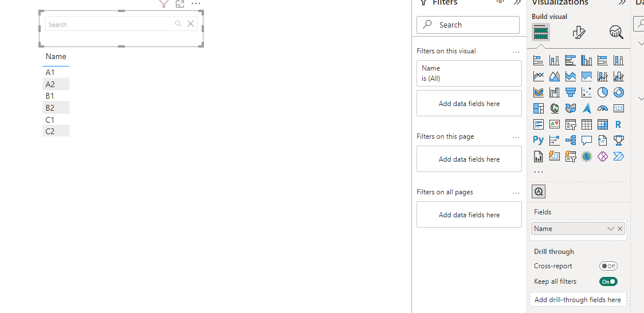Image resolution: width=644 pixels, height=313 pixels.
Task: Select the Waterfall chart visual
Action: pyautogui.click(x=555, y=92)
